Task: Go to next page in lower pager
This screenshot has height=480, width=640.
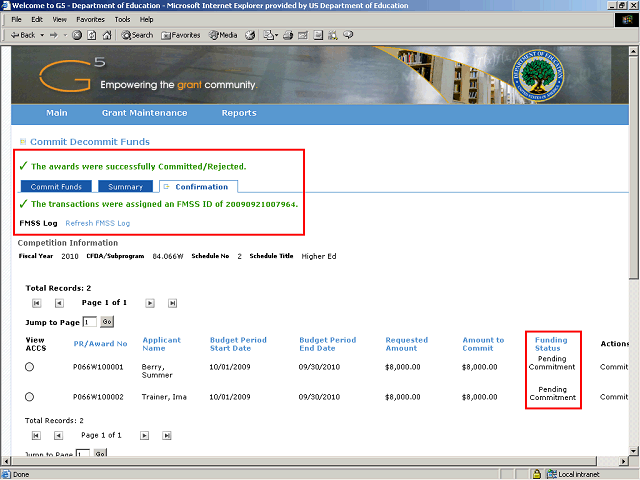Action: (x=144, y=436)
